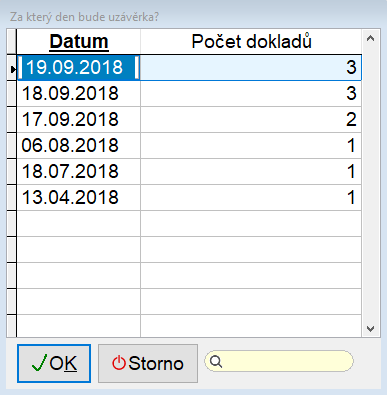Click the current row indicator arrow
The image size is (387, 395).
point(12,69)
